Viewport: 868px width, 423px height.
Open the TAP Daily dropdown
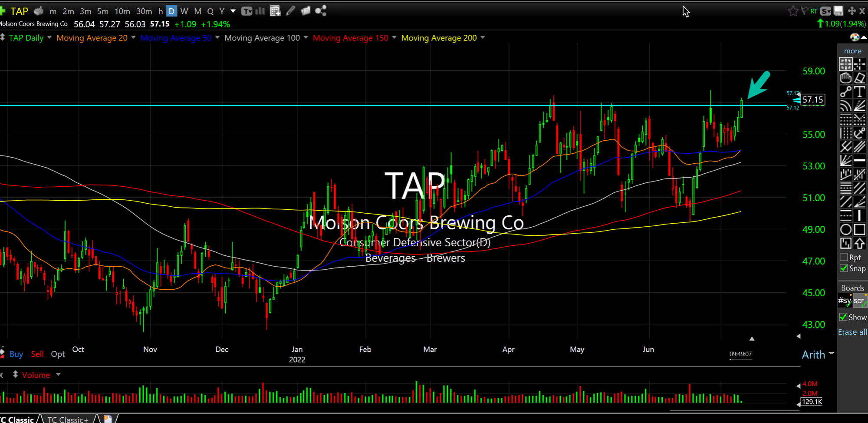[49, 38]
